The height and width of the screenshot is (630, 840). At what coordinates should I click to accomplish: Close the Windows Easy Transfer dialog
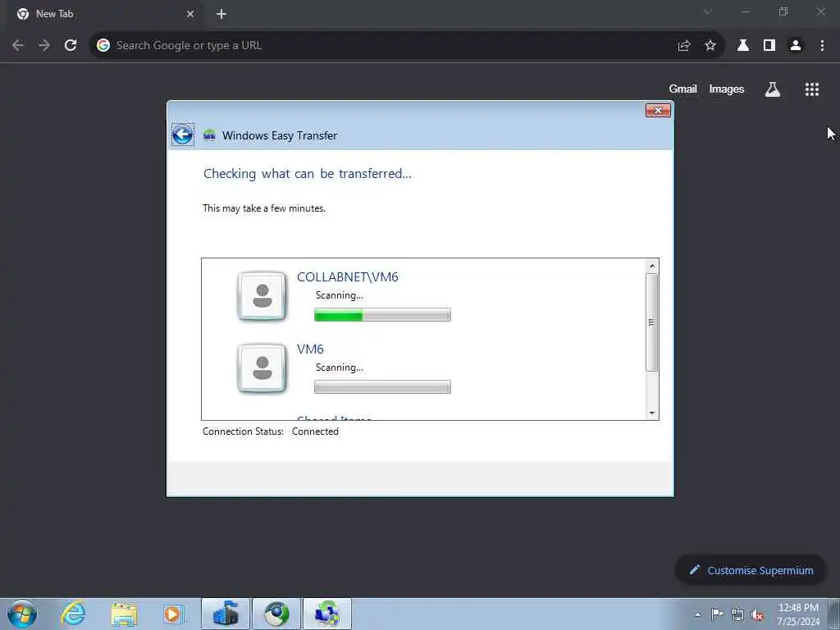pyautogui.click(x=658, y=111)
